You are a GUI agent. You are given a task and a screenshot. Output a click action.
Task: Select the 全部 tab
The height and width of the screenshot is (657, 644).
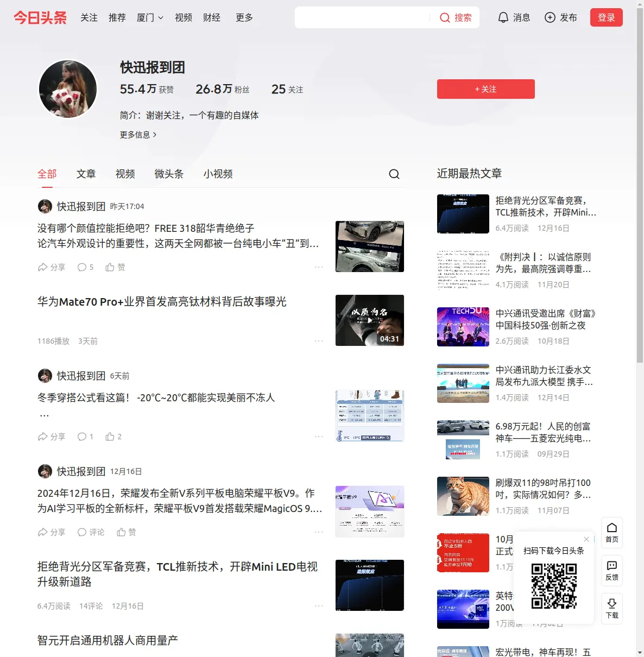(x=47, y=174)
